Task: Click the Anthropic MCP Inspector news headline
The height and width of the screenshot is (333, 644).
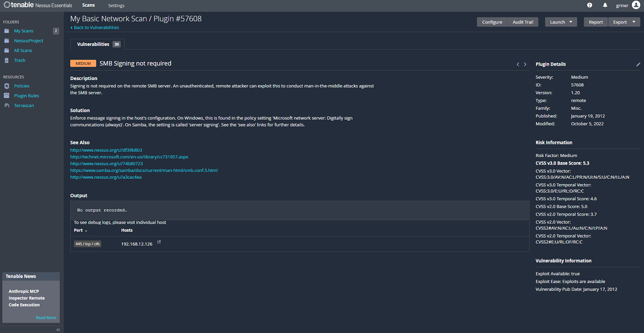Action: pyautogui.click(x=27, y=298)
